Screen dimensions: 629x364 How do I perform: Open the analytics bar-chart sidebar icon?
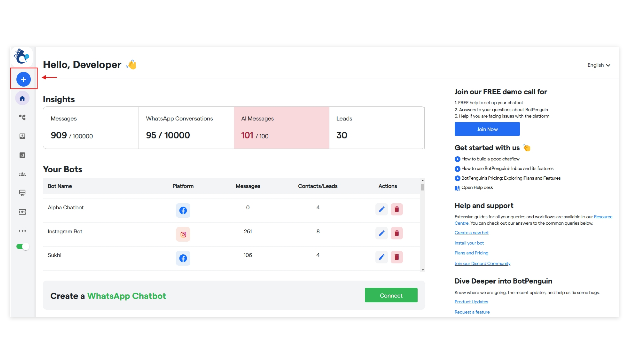click(22, 155)
